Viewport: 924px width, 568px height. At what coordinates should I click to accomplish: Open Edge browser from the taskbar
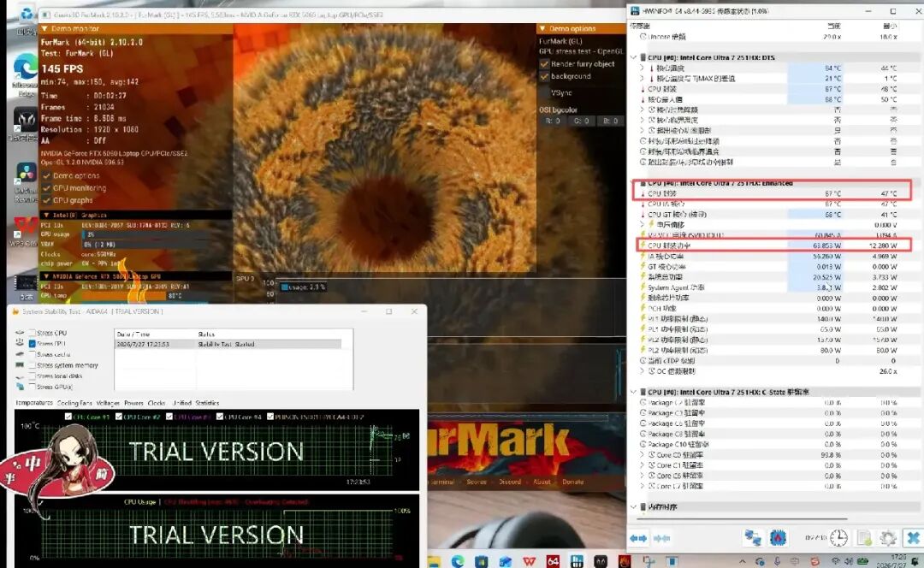point(458,561)
